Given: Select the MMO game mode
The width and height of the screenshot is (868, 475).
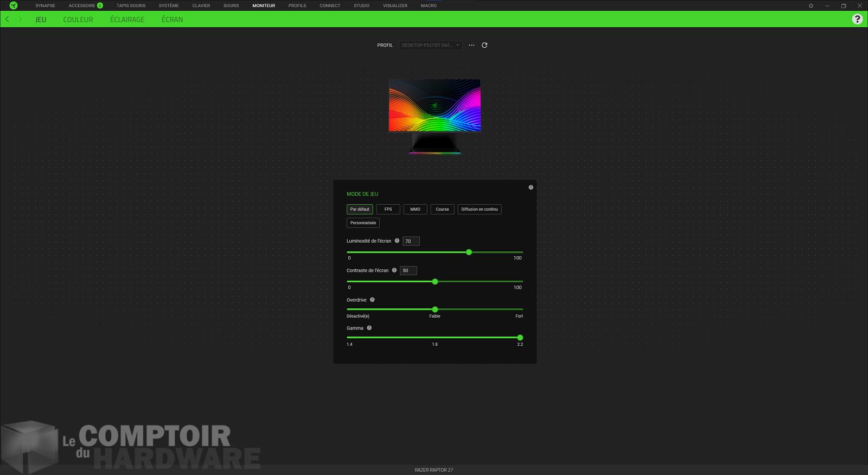Looking at the screenshot, I should (415, 209).
